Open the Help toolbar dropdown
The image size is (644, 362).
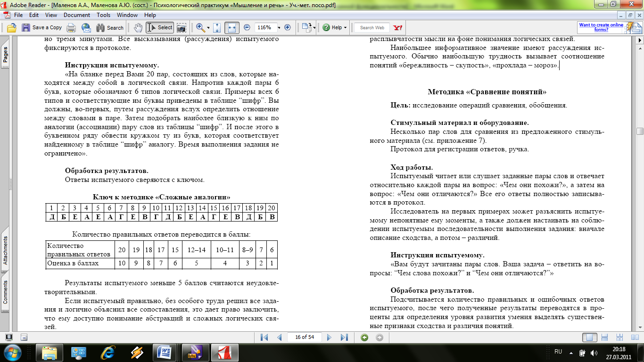point(335,28)
